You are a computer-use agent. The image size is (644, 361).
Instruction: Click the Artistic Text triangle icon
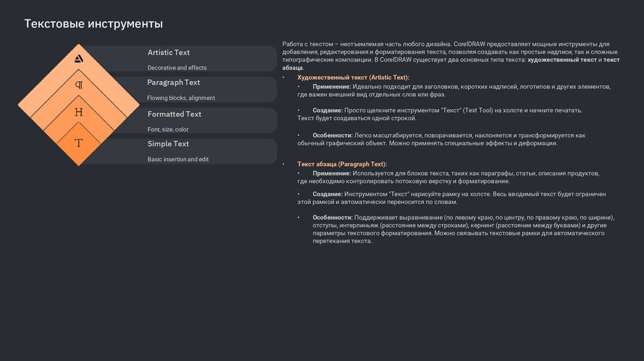(79, 59)
